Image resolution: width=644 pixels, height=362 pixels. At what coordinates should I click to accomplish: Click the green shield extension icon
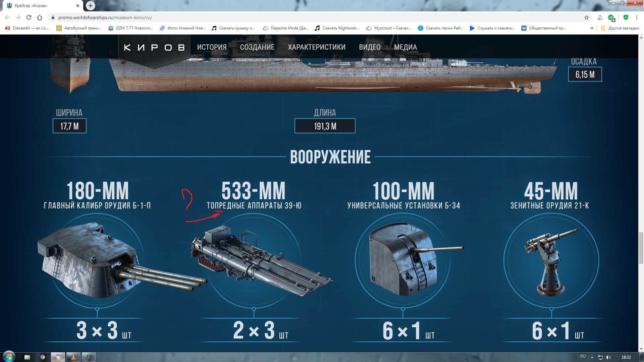[x=626, y=17]
